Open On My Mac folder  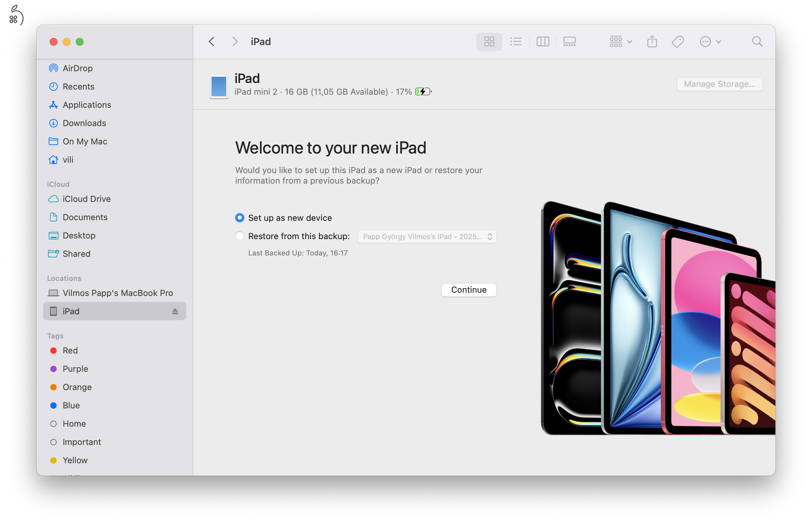click(x=115, y=141)
